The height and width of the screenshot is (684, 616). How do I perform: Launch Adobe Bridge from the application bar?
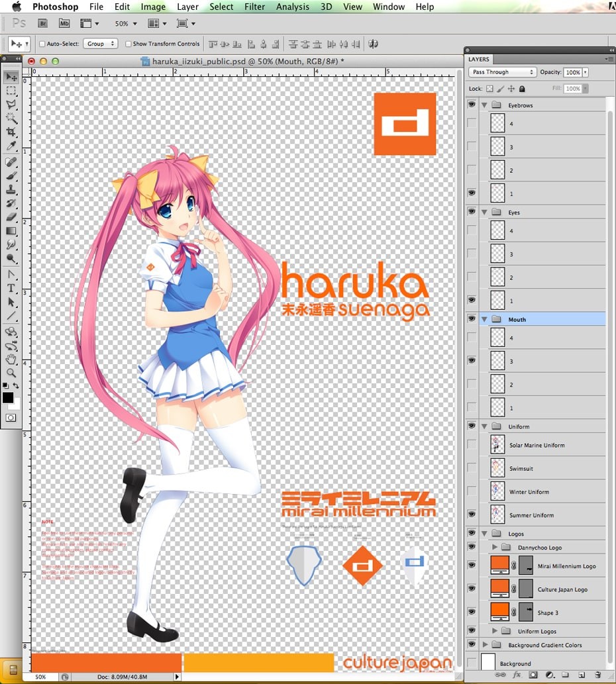(43, 23)
